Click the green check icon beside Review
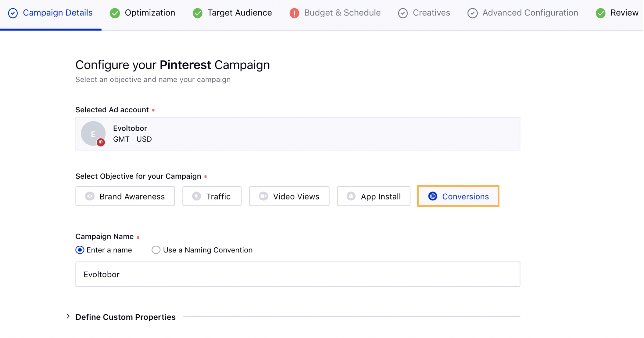Image resolution: width=644 pixels, height=338 pixels. tap(601, 13)
